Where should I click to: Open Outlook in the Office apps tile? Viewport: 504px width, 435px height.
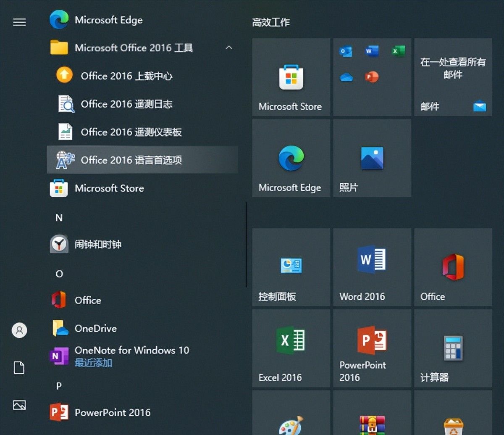[x=346, y=51]
